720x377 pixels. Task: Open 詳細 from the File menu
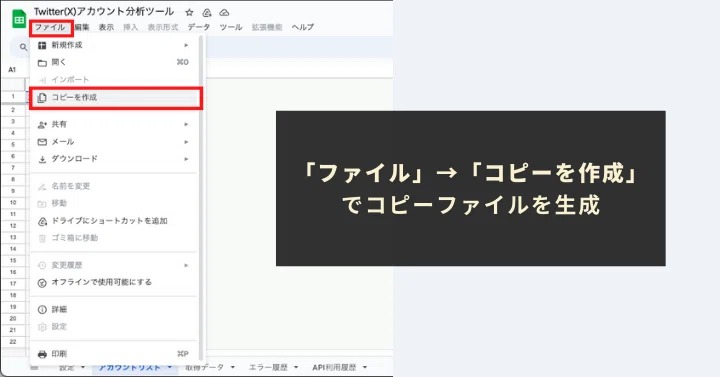click(113, 309)
